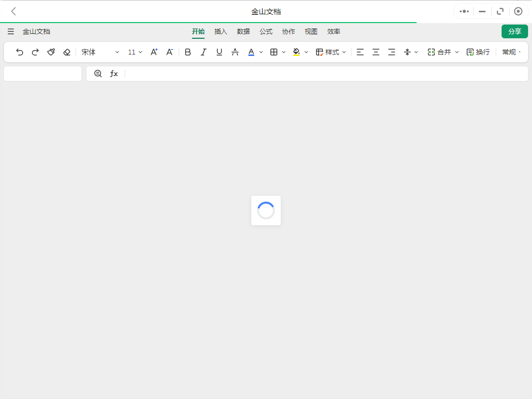Screen dimensions: 532x399
Task: Decrease font size with A- icon
Action: click(170, 52)
